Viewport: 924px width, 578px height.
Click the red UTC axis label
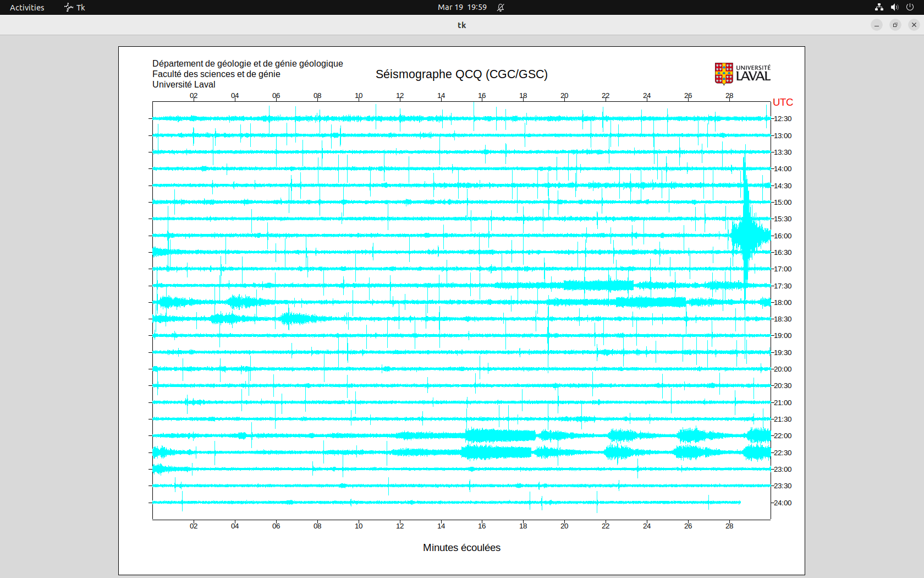pos(783,102)
